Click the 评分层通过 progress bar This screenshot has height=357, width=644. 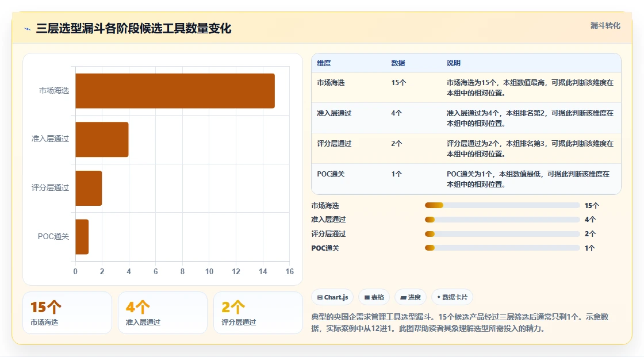click(x=502, y=234)
